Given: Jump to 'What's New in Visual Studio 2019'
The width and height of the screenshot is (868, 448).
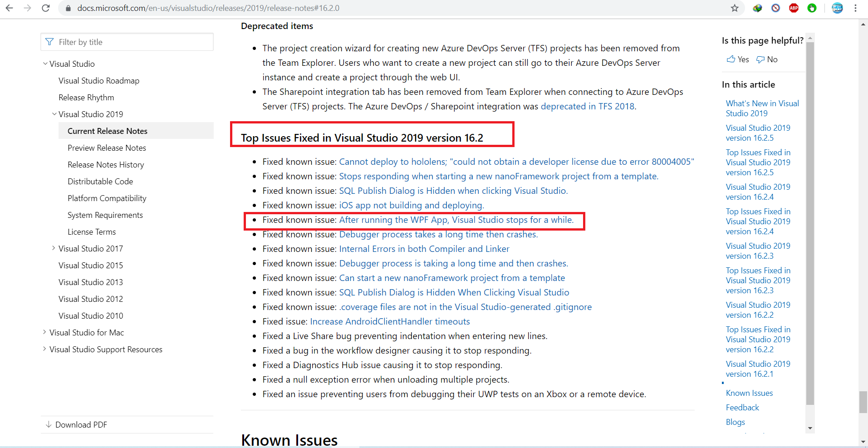Looking at the screenshot, I should click(x=762, y=108).
